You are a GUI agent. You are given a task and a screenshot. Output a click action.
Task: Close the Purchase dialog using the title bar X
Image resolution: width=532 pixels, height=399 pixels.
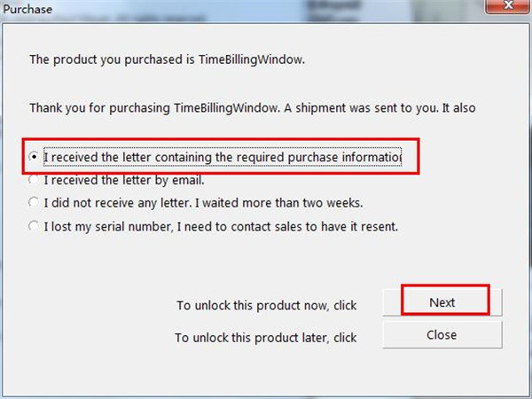point(508,9)
